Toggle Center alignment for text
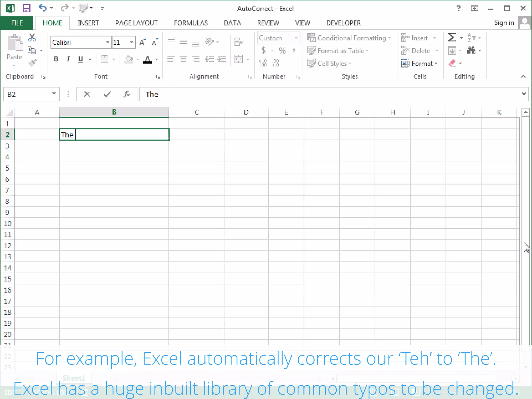The image size is (532, 399). click(183, 59)
